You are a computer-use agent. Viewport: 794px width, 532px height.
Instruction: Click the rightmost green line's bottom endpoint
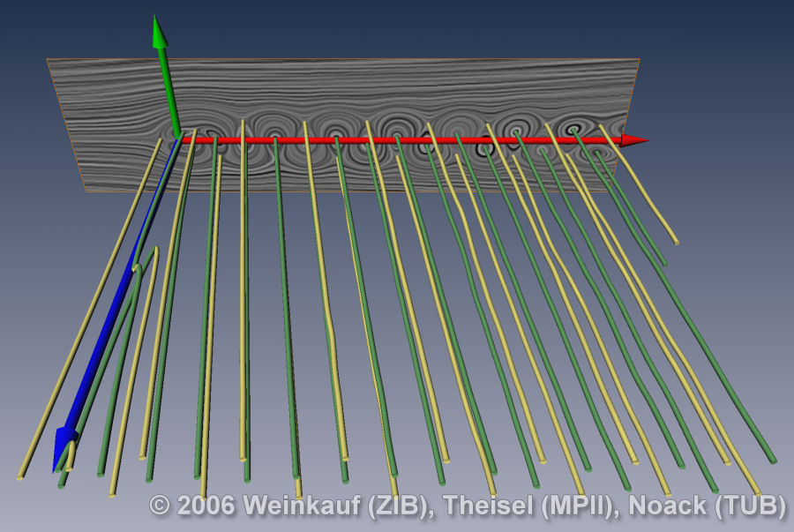pyautogui.click(x=773, y=460)
